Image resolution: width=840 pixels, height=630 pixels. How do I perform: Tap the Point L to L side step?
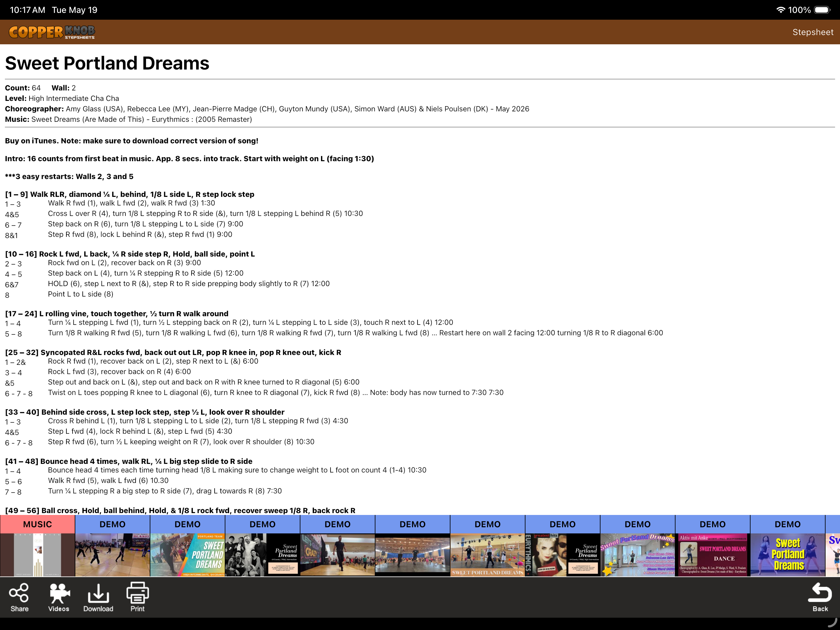pyautogui.click(x=81, y=294)
